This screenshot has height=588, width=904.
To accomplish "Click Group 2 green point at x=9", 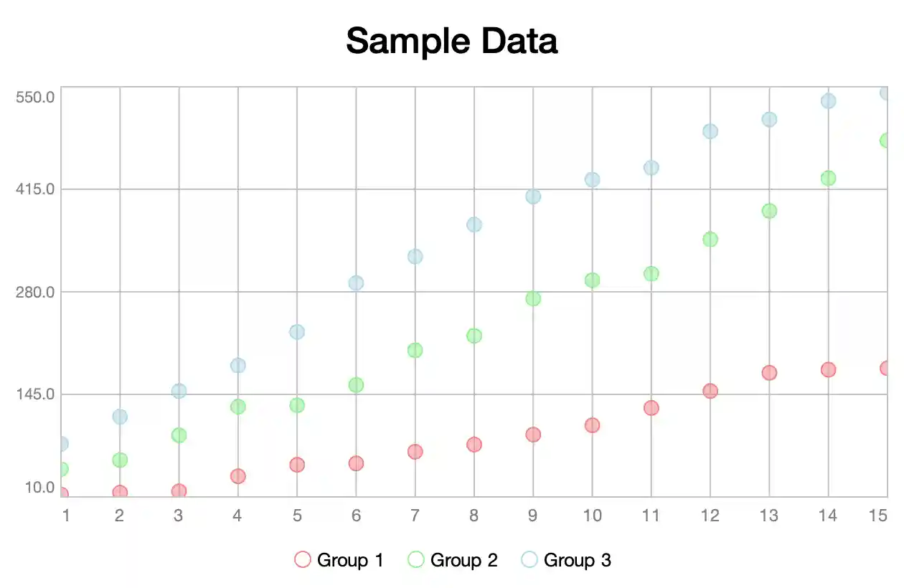I will click(533, 298).
